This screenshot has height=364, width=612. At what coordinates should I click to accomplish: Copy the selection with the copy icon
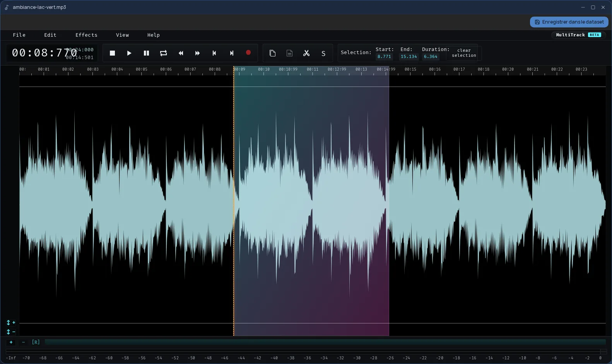click(x=272, y=53)
